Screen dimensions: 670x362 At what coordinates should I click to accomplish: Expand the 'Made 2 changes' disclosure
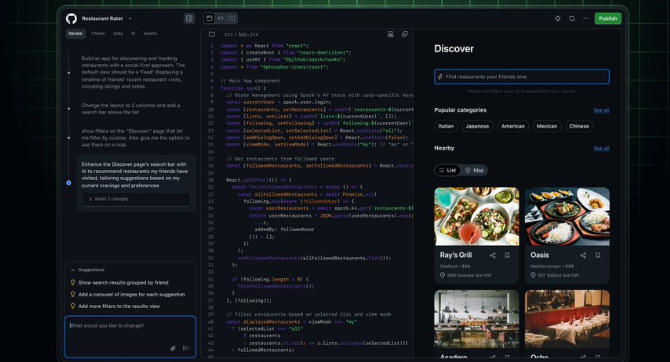point(136,199)
